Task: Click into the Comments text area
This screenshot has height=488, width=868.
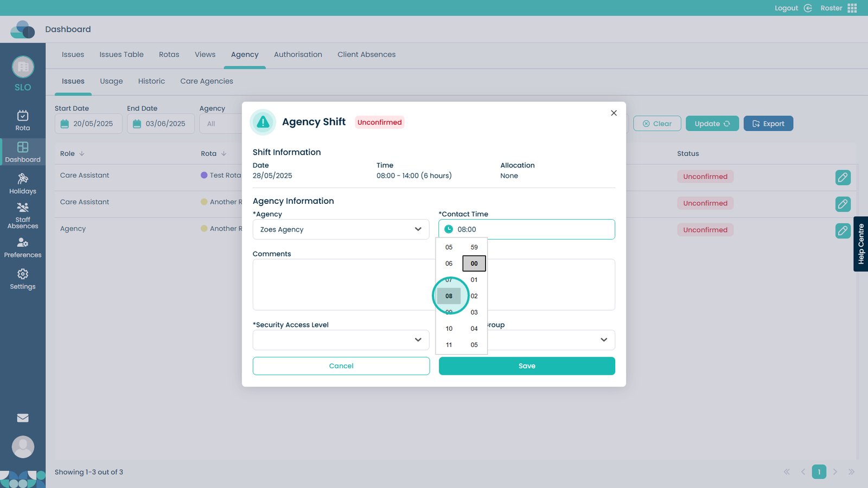Action: (342, 285)
